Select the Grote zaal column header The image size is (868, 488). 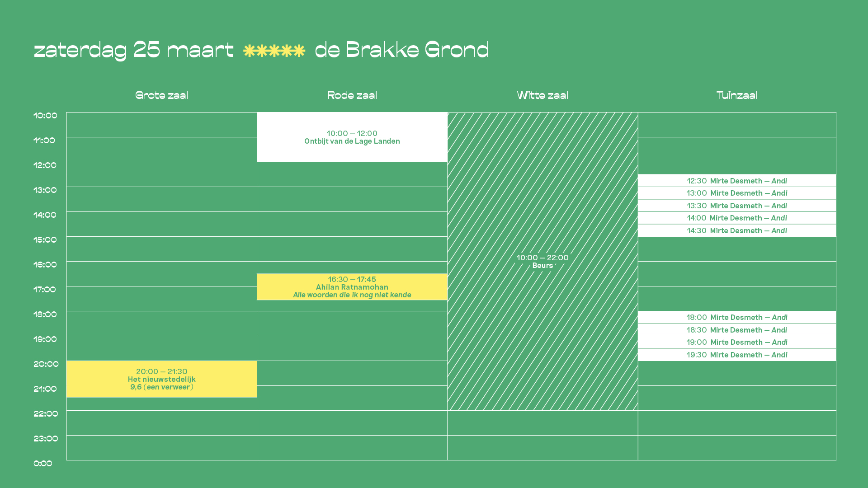[x=162, y=95]
